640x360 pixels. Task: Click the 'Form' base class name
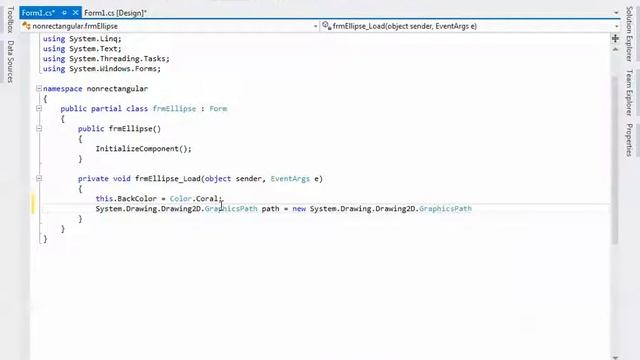(x=218, y=109)
